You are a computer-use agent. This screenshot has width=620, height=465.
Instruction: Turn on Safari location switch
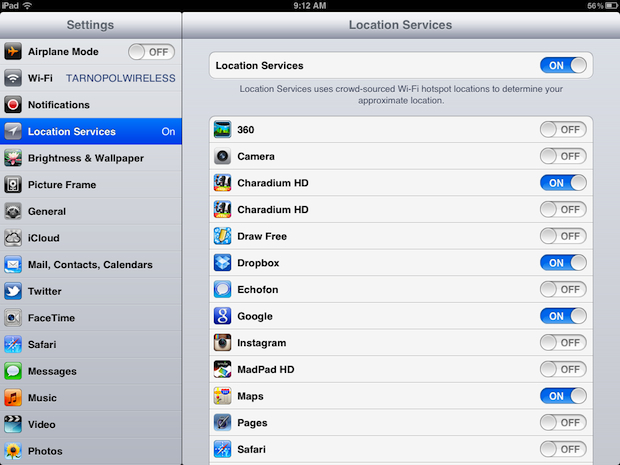563,449
